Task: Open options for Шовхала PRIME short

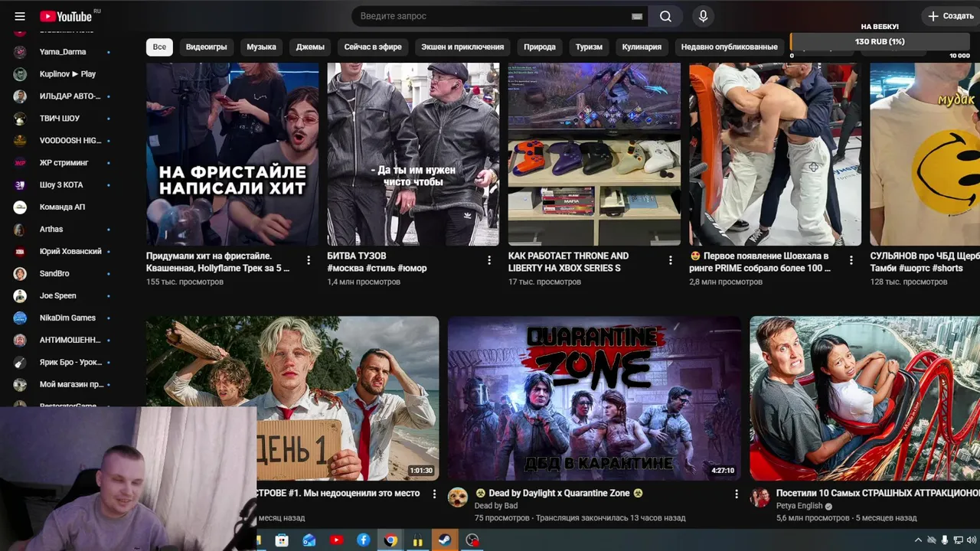Action: point(851,261)
